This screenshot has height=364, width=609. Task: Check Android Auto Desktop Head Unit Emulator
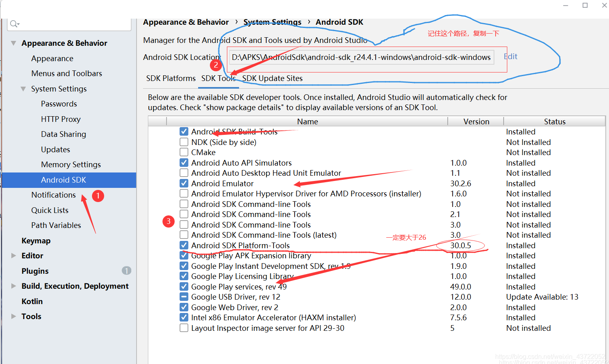(x=184, y=173)
